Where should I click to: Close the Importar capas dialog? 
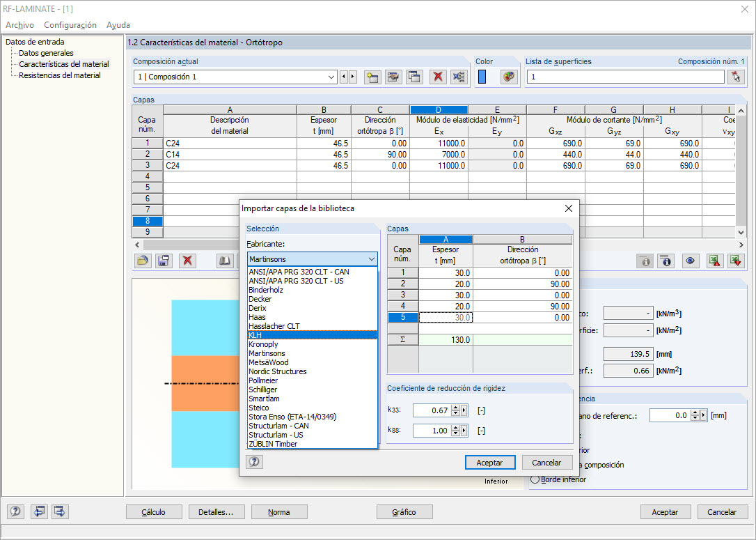click(569, 208)
